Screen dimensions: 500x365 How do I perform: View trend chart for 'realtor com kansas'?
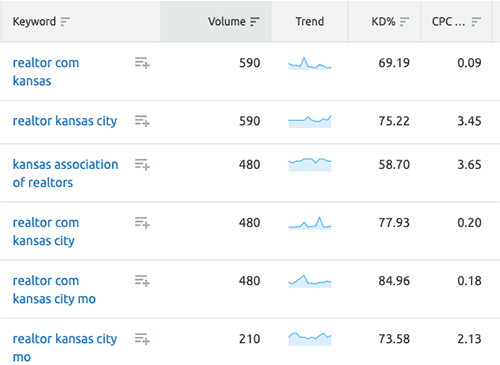click(310, 63)
